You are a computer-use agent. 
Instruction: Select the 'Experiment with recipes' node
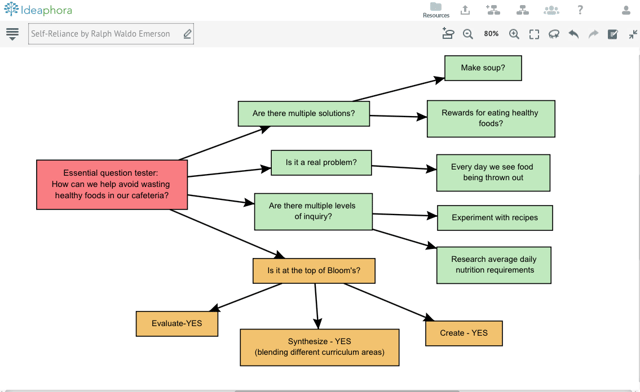coord(495,218)
